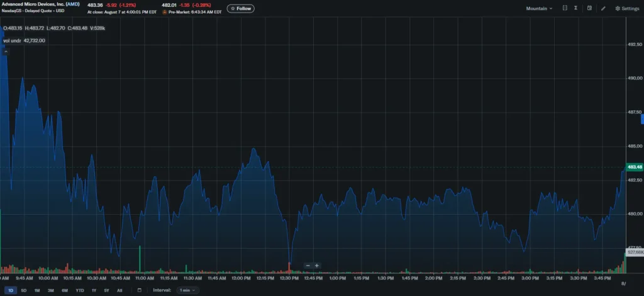
Task: Click the Interval: label
Action: pyautogui.click(x=162, y=290)
